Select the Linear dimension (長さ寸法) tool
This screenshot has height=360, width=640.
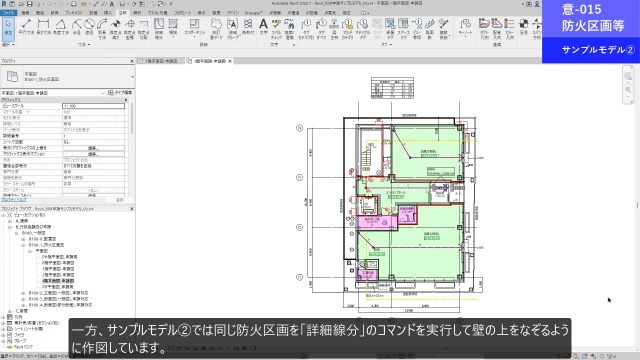(x=43, y=27)
